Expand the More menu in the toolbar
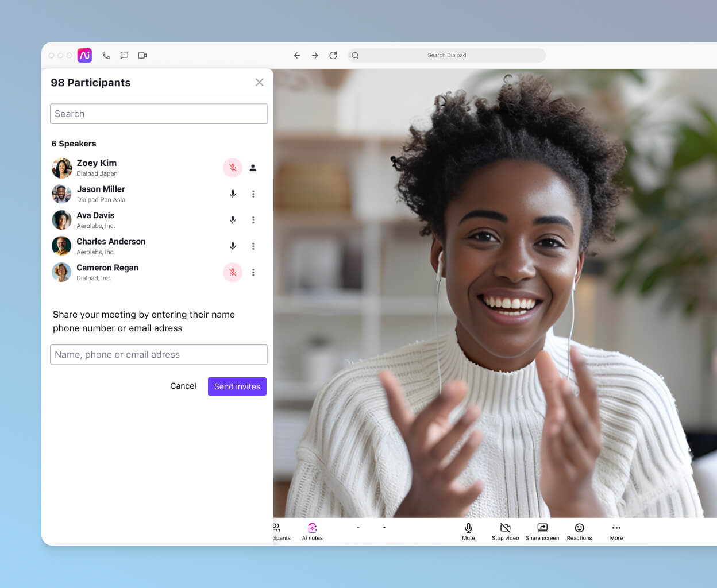The width and height of the screenshot is (717, 588). click(x=616, y=529)
